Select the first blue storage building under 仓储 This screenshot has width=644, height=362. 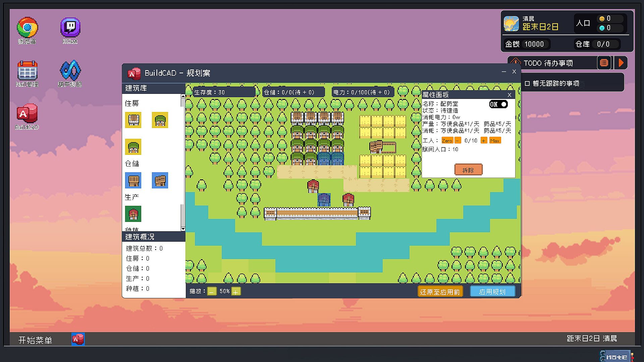click(133, 180)
